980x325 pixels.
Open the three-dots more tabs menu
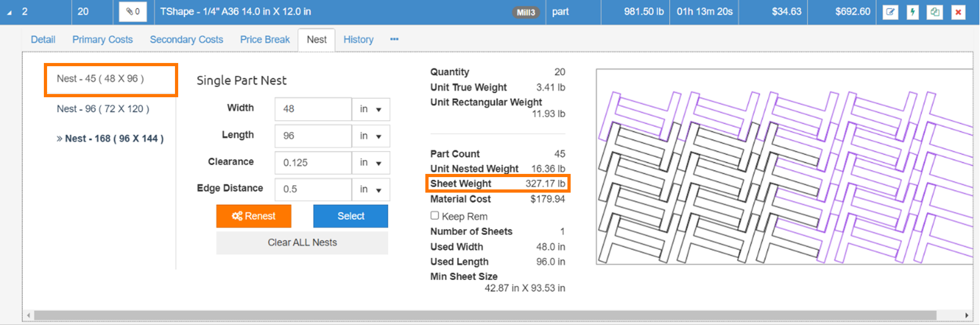pos(394,40)
